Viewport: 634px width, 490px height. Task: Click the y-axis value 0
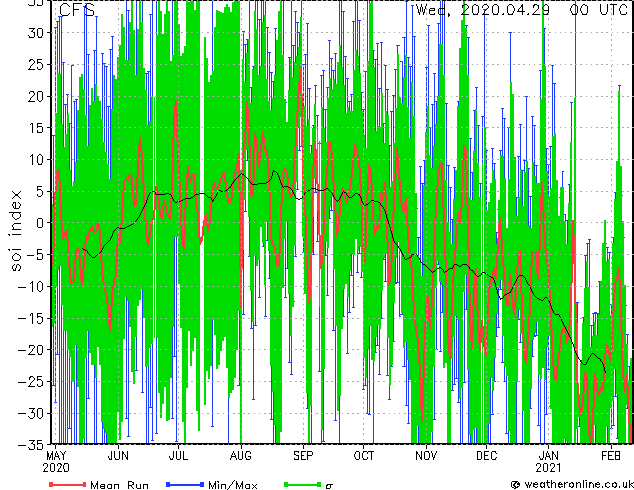(x=40, y=223)
